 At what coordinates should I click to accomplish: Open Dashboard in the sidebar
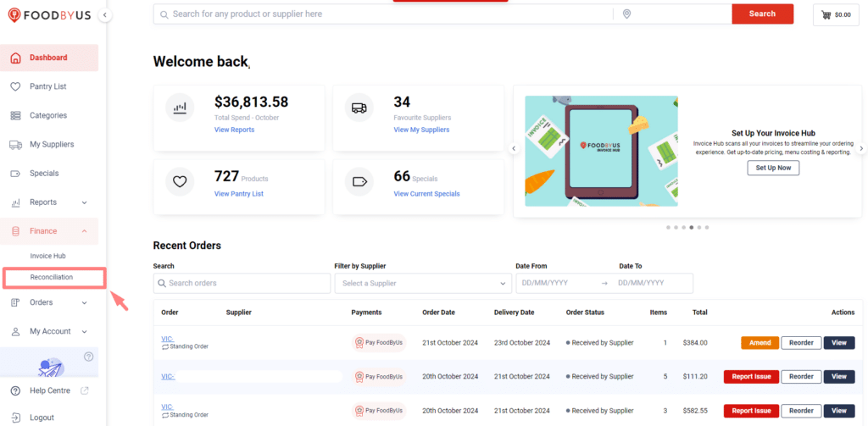49,58
